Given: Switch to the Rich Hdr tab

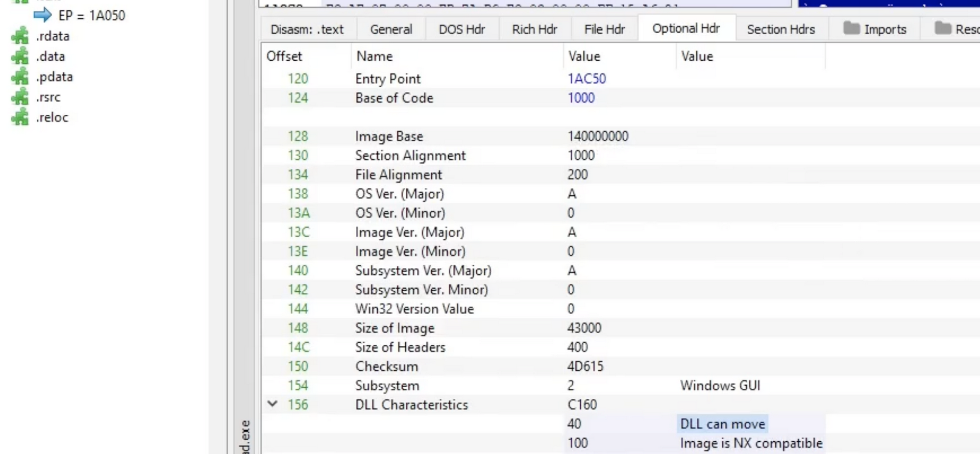Looking at the screenshot, I should 534,30.
